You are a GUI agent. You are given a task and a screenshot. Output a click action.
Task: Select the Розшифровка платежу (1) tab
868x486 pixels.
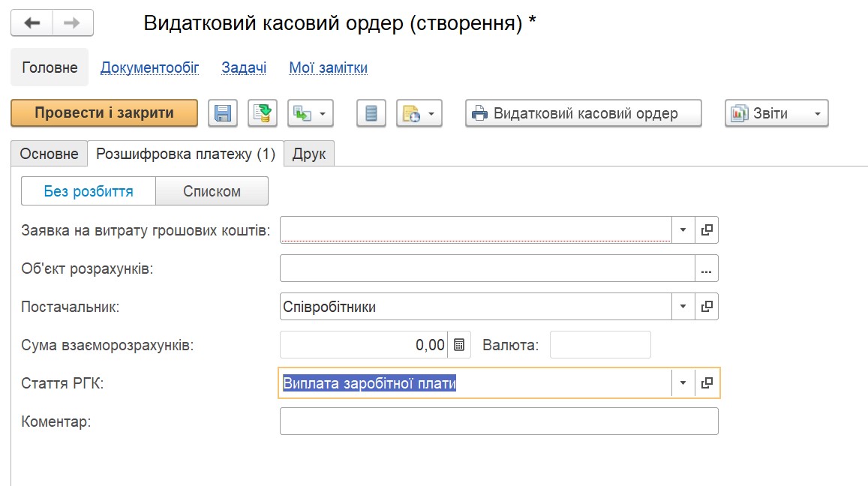click(x=185, y=153)
